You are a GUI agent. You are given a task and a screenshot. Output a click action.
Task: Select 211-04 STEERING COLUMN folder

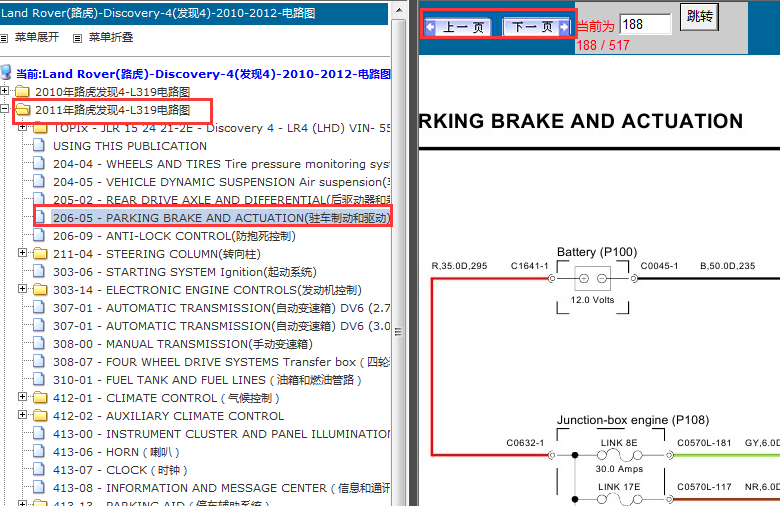click(157, 254)
